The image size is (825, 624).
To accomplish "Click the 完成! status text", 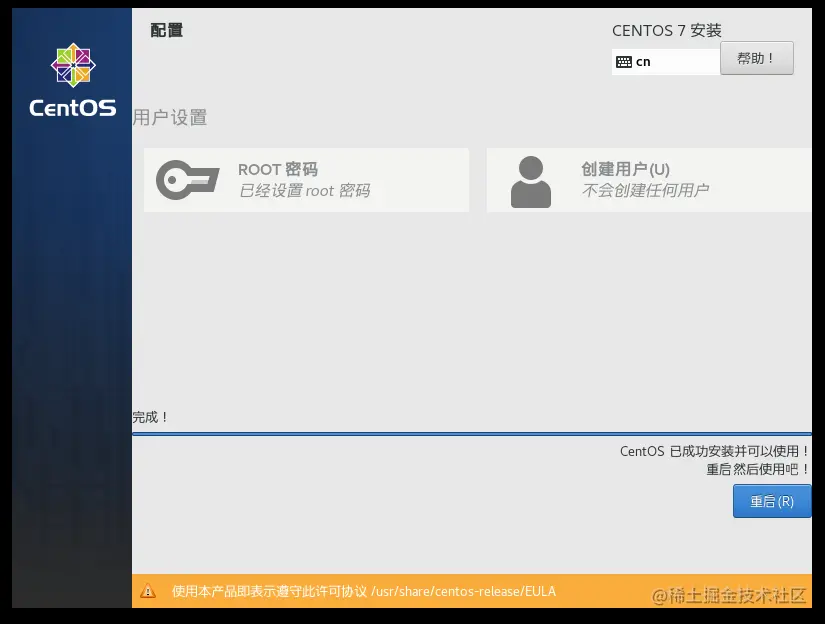I will coord(150,417).
